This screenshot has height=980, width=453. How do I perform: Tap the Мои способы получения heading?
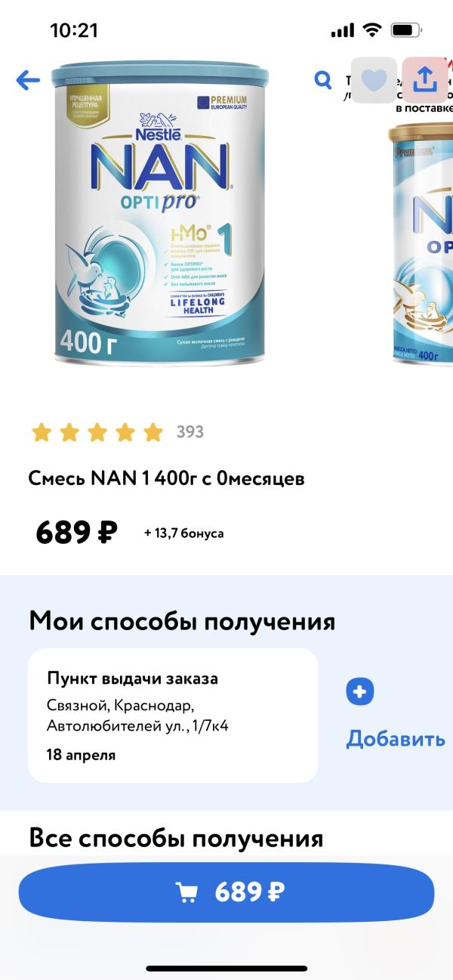[182, 622]
